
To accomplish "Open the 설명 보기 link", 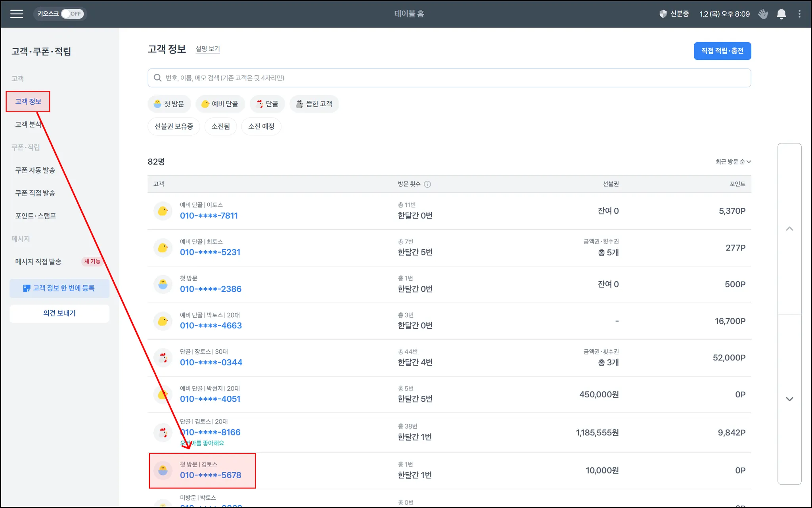I will [207, 49].
